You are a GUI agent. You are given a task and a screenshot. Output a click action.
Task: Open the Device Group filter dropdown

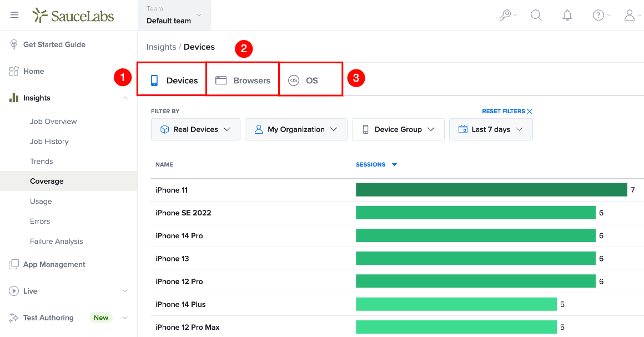398,129
